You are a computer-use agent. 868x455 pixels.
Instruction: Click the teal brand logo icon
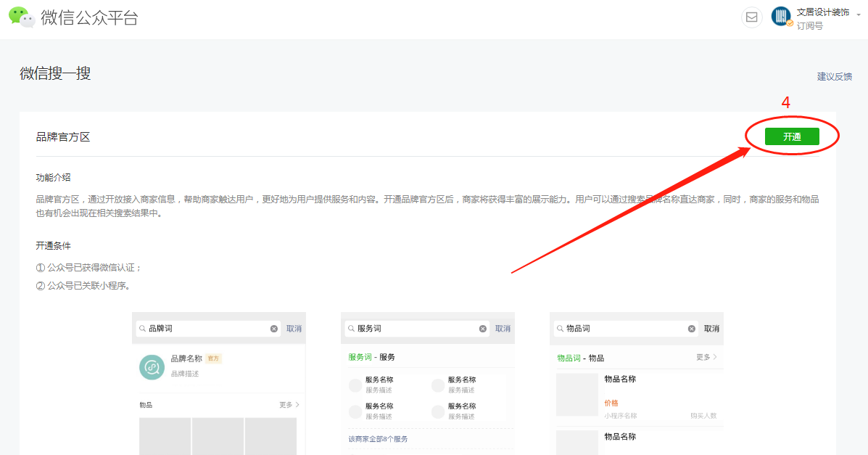152,367
